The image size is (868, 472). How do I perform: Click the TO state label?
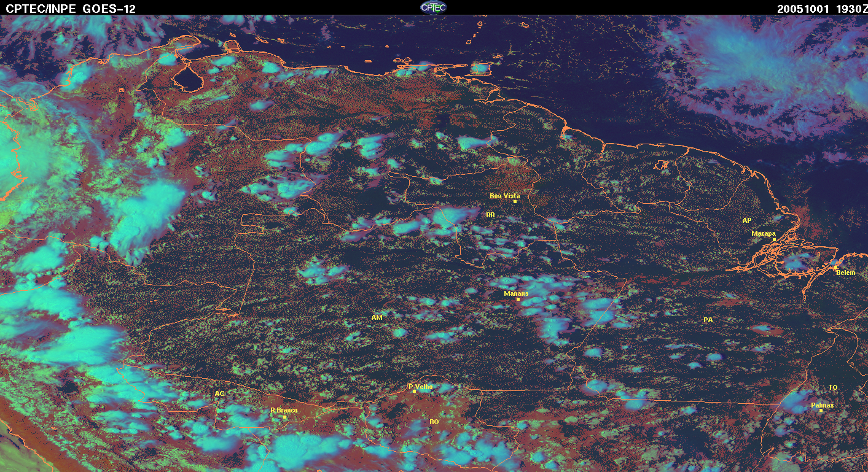tap(833, 387)
